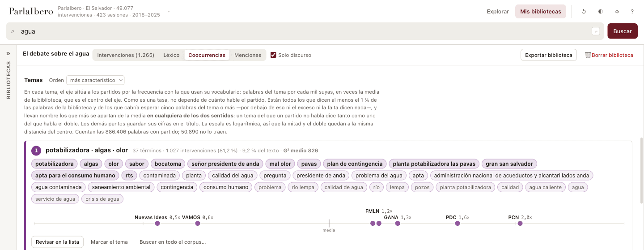Click the undo/reset icon in the header
The image size is (644, 250).
(584, 12)
